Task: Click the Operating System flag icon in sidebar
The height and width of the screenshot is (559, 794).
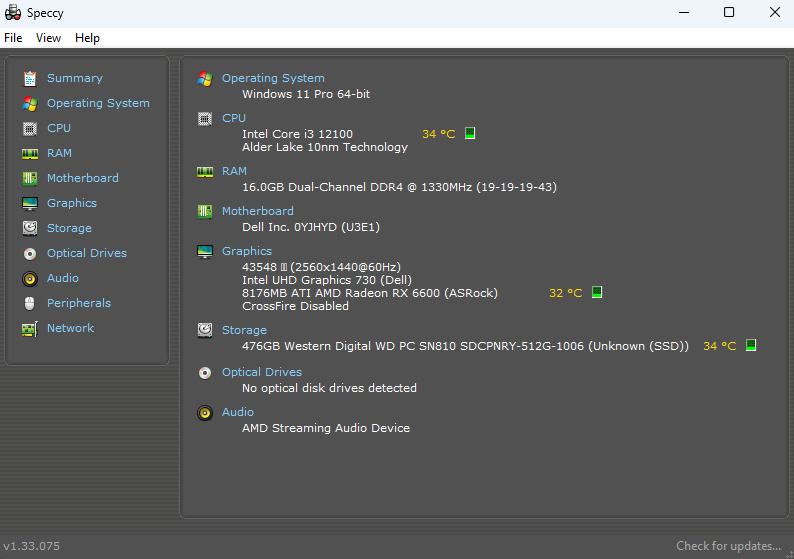Action: pyautogui.click(x=30, y=103)
